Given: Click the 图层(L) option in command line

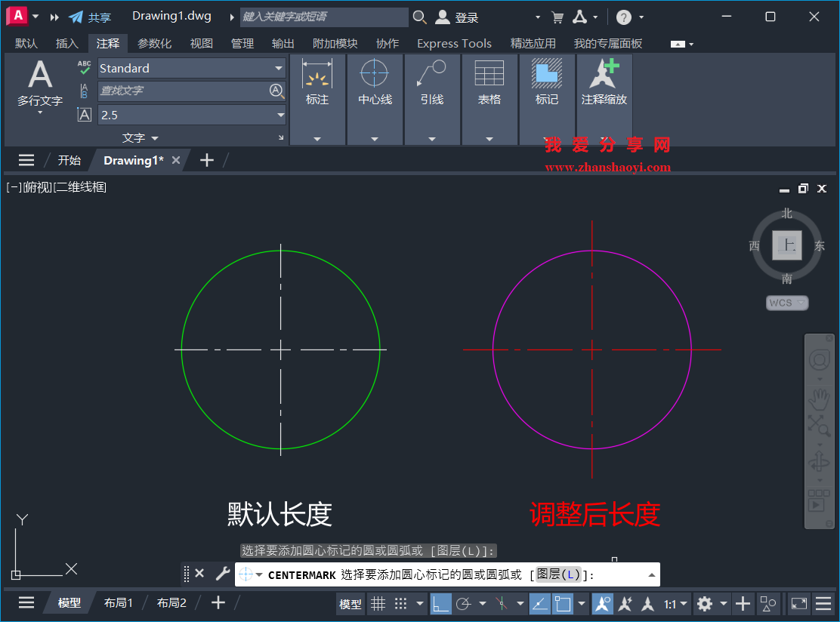Looking at the screenshot, I should coord(557,574).
